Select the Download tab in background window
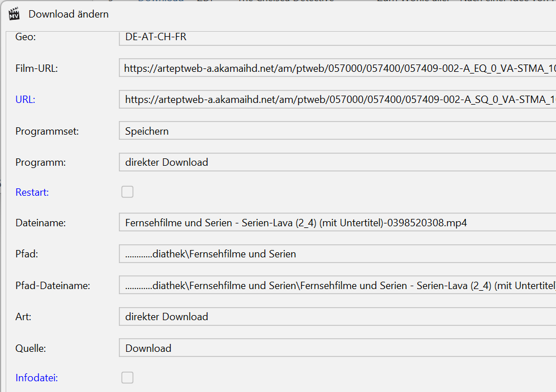This screenshot has height=392, width=556. coord(160,2)
